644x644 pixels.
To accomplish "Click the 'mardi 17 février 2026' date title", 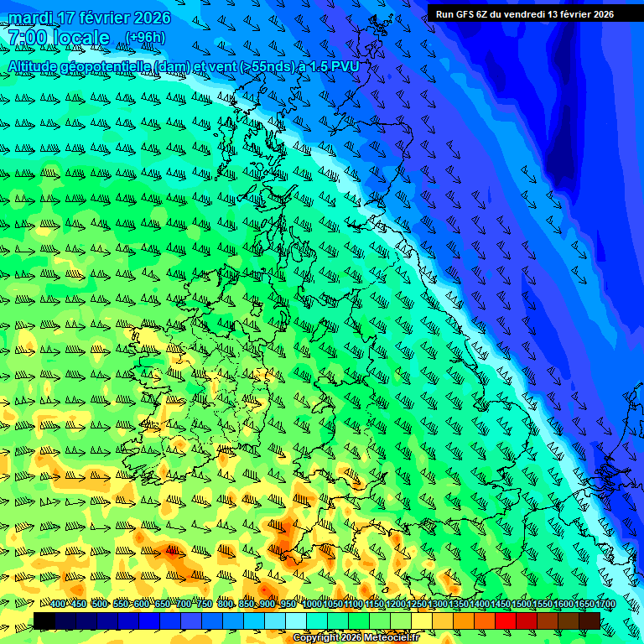I will 90,18.
